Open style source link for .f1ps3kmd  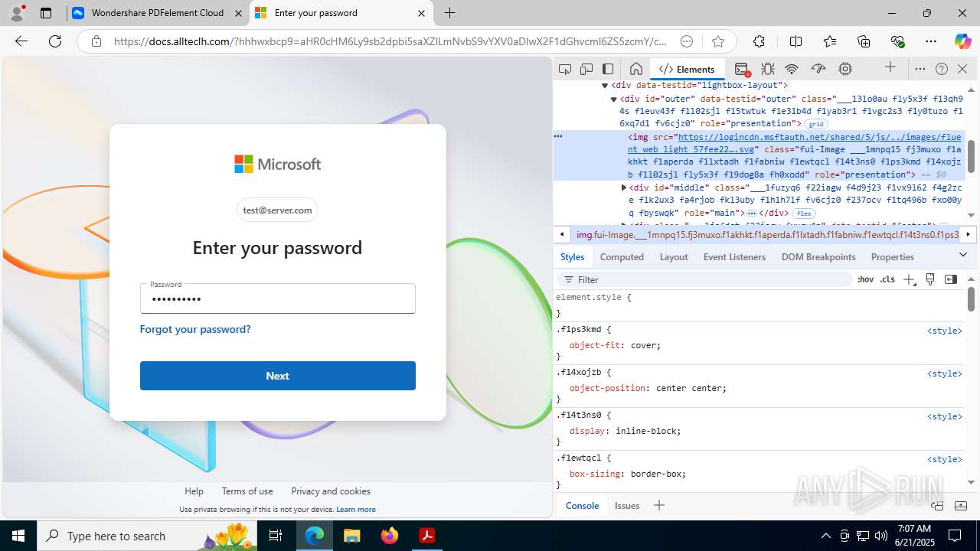pyautogui.click(x=945, y=331)
